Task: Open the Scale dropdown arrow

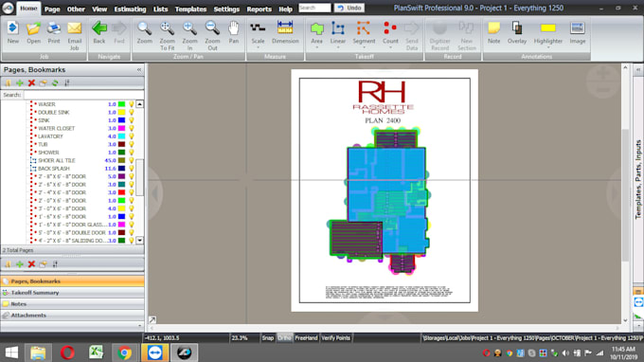Action: (x=258, y=47)
